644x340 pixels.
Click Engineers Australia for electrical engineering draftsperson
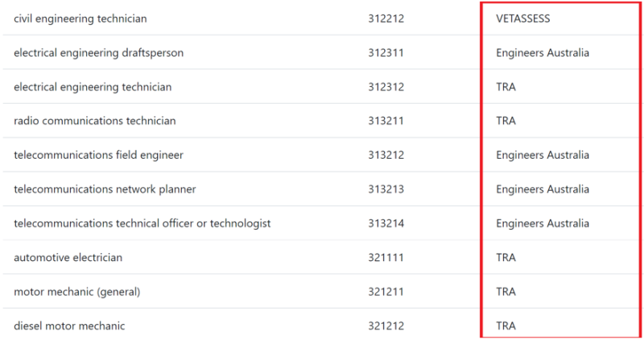tap(543, 52)
